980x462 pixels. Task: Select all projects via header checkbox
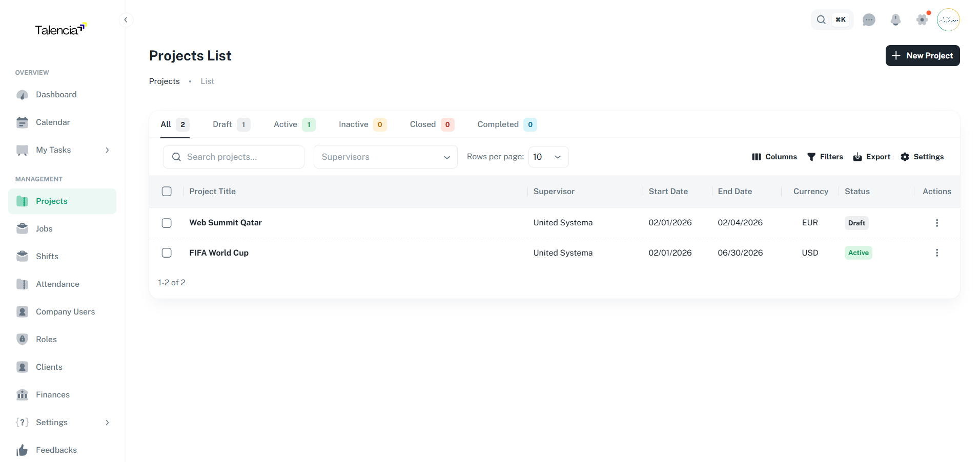[167, 191]
